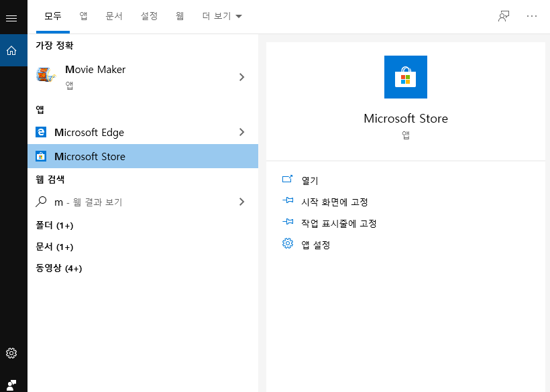Click the Microsoft Store icon in results list
This screenshot has height=392, width=550.
[x=41, y=156]
